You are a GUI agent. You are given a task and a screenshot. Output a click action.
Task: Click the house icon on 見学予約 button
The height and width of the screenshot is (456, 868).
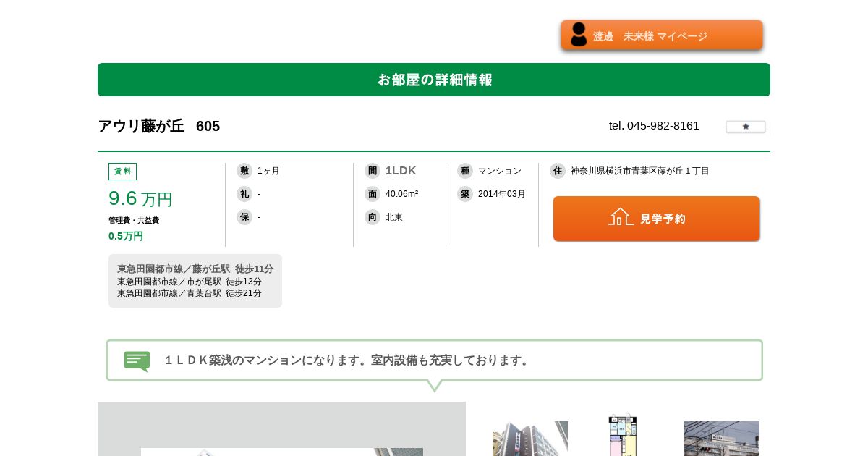tap(621, 216)
